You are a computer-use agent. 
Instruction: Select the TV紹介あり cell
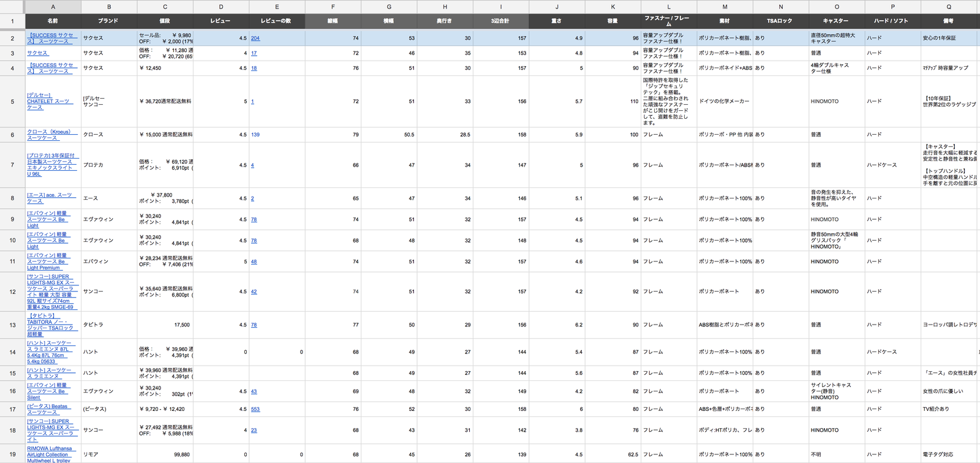coord(949,409)
